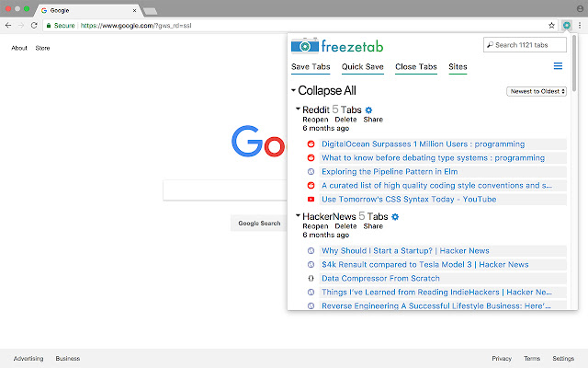
Task: Reopen the Reddit tab group
Action: [315, 120]
